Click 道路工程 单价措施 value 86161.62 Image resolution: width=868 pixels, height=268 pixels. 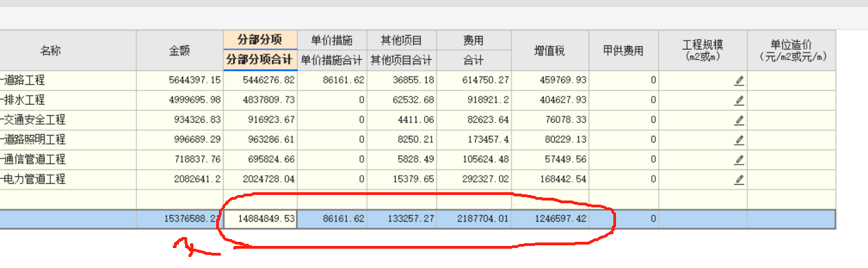(332, 81)
